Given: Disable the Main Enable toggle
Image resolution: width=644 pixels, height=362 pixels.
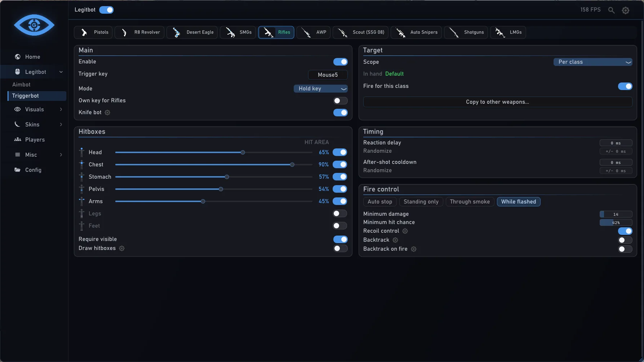Looking at the screenshot, I should coord(340,62).
